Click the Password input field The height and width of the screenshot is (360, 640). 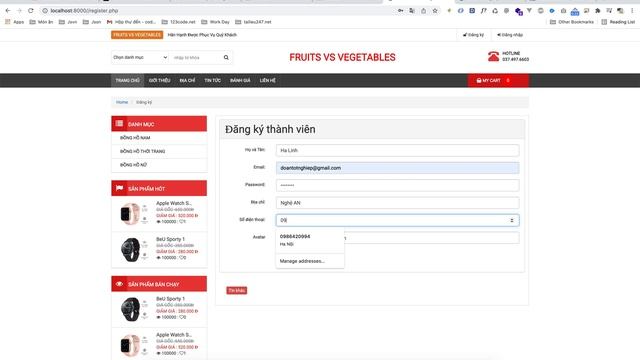tap(398, 185)
